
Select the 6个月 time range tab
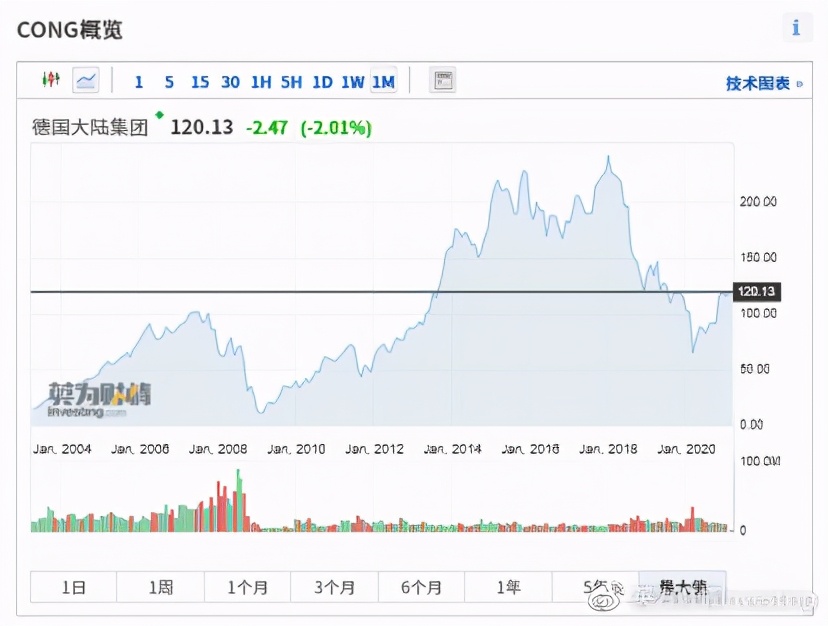click(x=421, y=587)
